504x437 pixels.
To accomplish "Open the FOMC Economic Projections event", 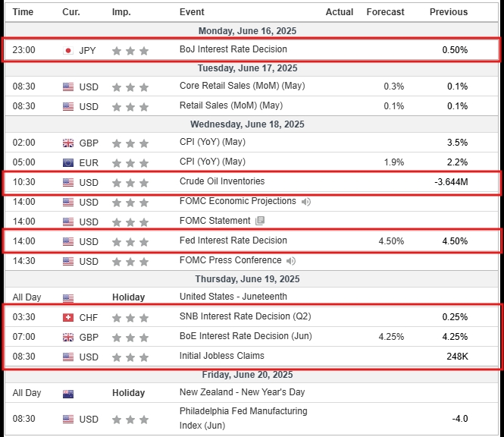I will tap(237, 201).
